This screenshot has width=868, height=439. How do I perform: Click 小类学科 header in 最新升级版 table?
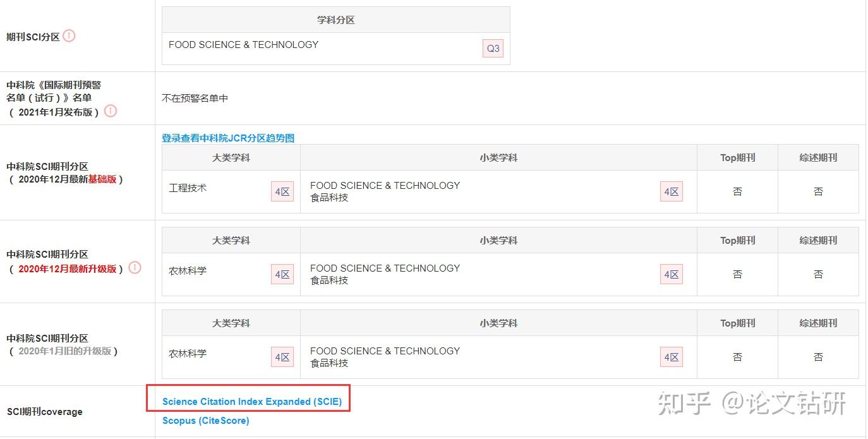point(499,240)
